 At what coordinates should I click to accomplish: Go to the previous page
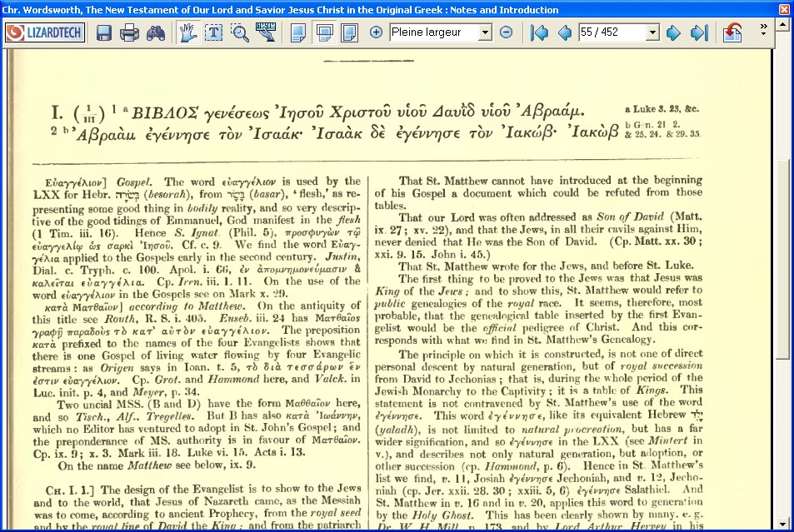pos(565,33)
